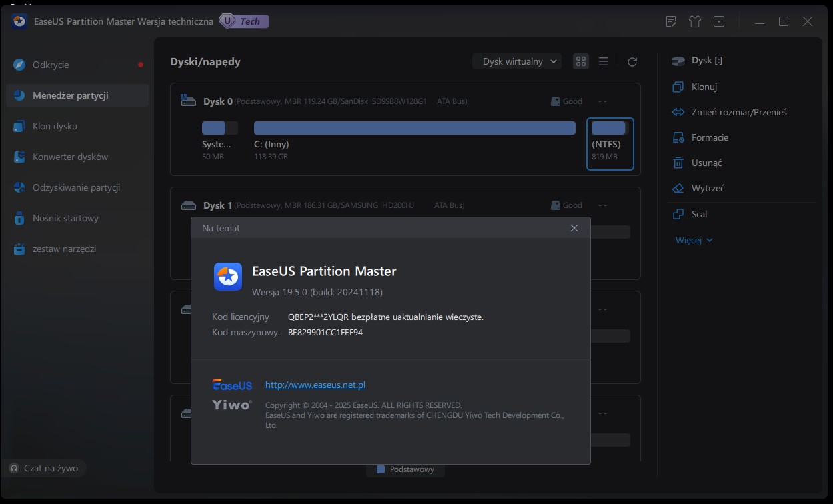
Task: Click the Dysk 1 Good status indicator
Action: point(567,205)
